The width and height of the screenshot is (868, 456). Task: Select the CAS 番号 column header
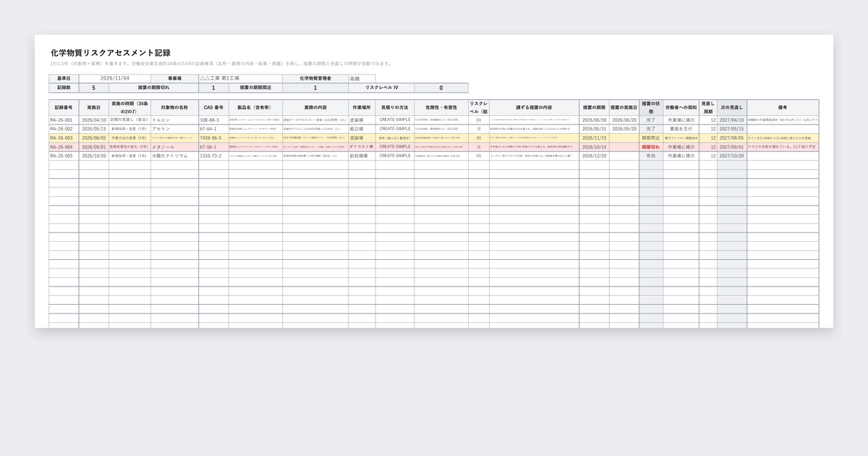point(213,107)
